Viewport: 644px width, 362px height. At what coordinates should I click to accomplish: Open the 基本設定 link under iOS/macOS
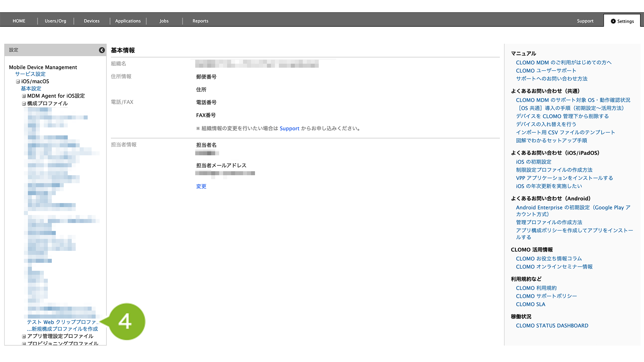click(x=31, y=89)
